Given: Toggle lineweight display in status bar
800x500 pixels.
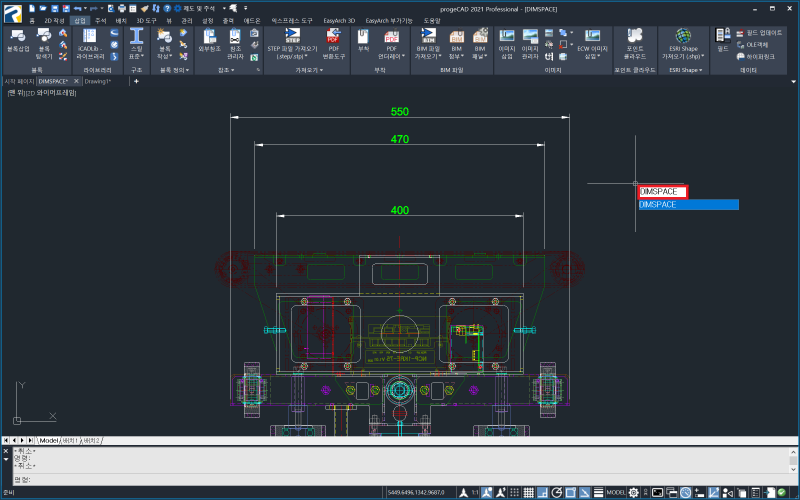Looking at the screenshot, I should coord(598,492).
